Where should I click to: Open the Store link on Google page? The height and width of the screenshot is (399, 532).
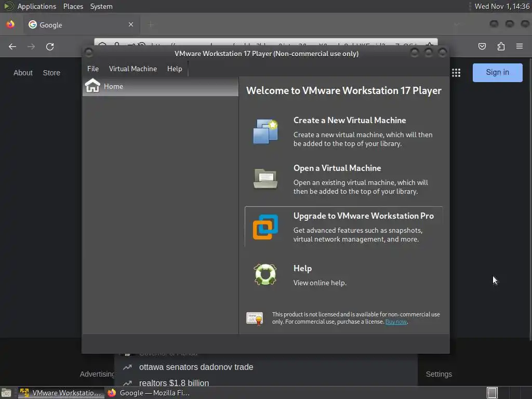point(51,73)
